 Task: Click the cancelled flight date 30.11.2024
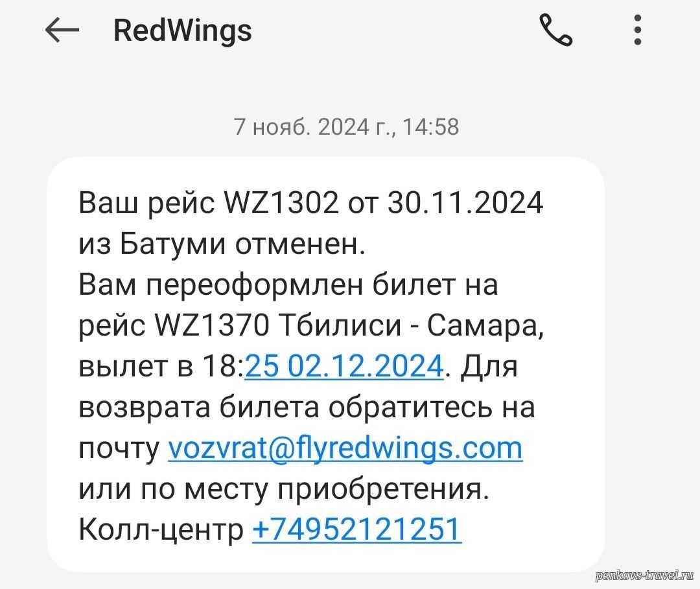(465, 203)
